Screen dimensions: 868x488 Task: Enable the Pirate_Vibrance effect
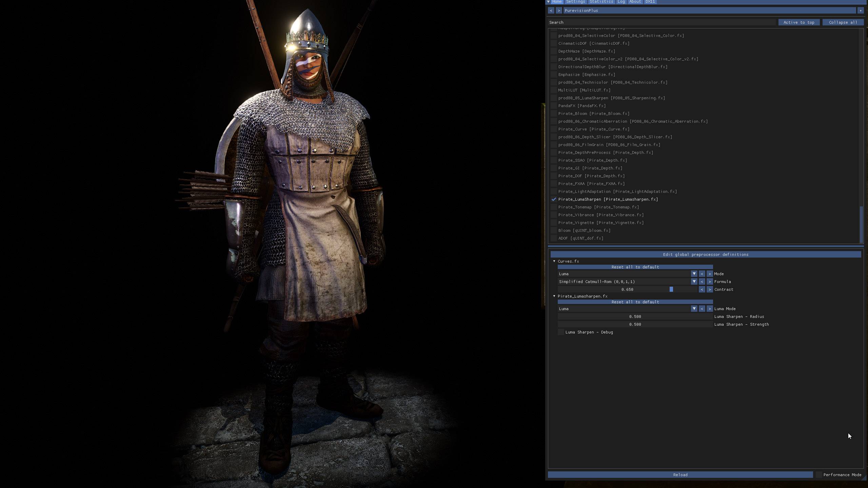point(554,215)
